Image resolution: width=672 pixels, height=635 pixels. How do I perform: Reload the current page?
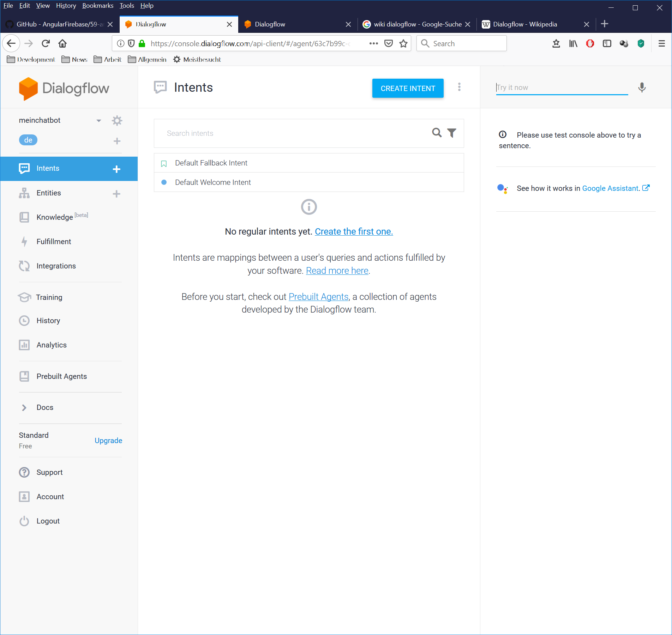(x=46, y=43)
